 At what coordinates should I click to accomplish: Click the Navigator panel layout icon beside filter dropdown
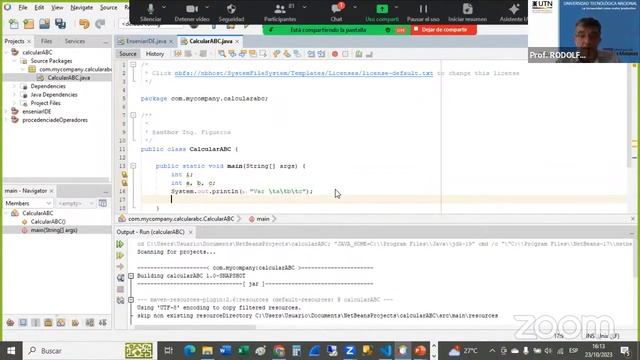click(x=102, y=203)
